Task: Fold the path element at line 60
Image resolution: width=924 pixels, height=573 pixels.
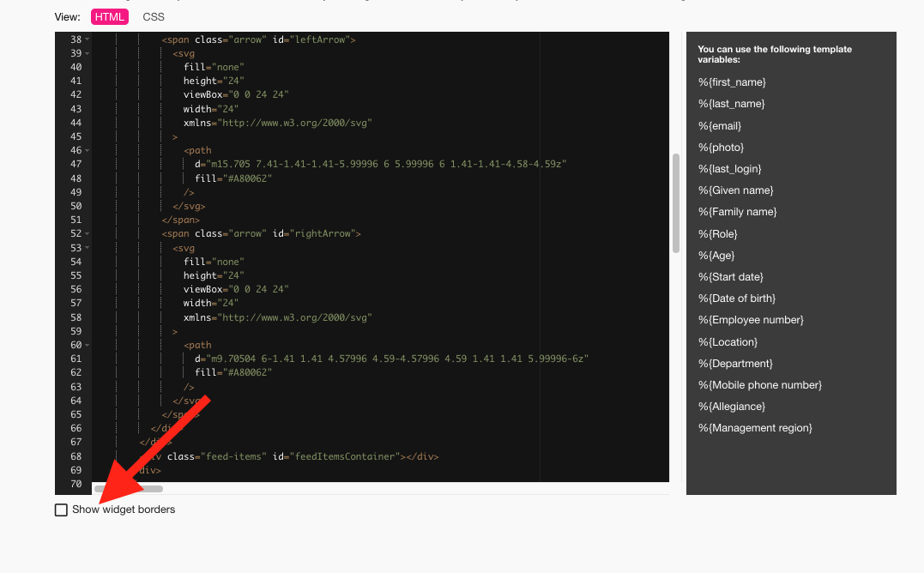Action: [x=88, y=345]
